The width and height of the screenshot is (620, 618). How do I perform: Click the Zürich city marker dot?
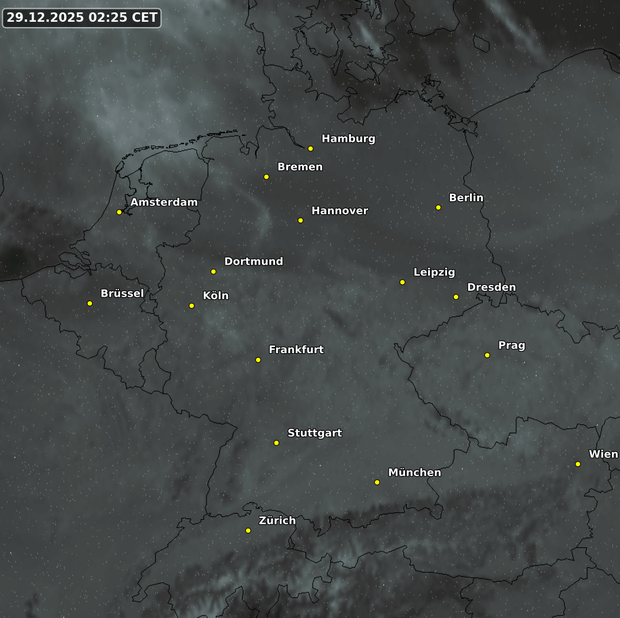pos(248,530)
